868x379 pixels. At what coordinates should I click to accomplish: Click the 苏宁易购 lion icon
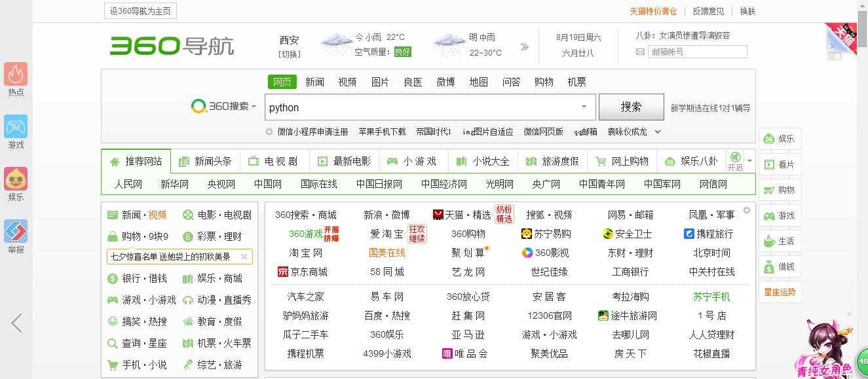pos(526,234)
